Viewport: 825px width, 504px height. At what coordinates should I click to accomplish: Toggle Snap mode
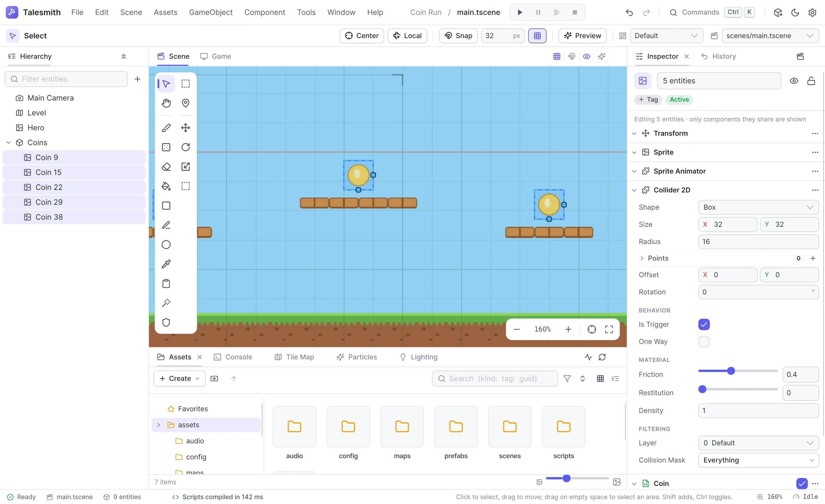tap(458, 36)
